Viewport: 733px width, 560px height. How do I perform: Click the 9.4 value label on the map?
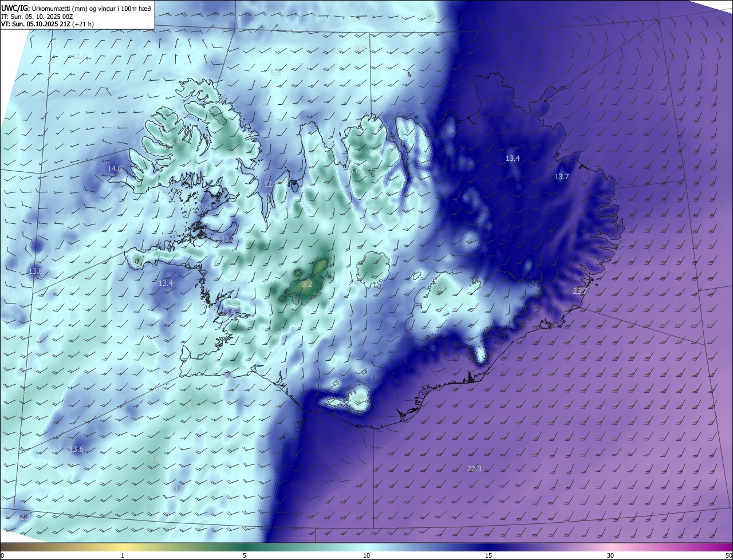[360, 49]
